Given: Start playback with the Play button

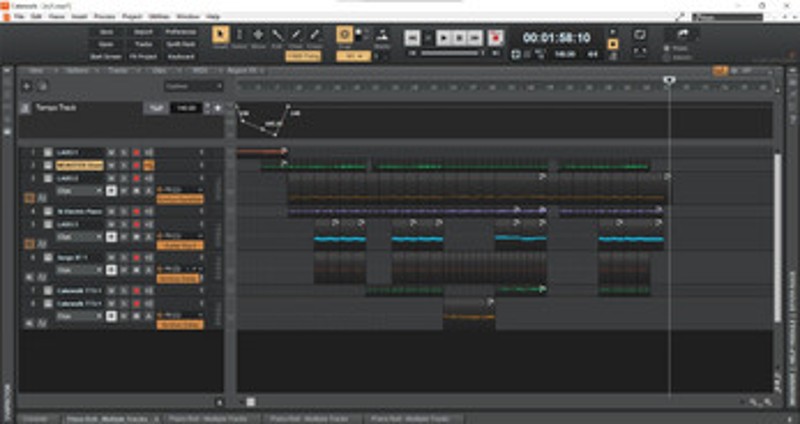Looking at the screenshot, I should tap(443, 38).
